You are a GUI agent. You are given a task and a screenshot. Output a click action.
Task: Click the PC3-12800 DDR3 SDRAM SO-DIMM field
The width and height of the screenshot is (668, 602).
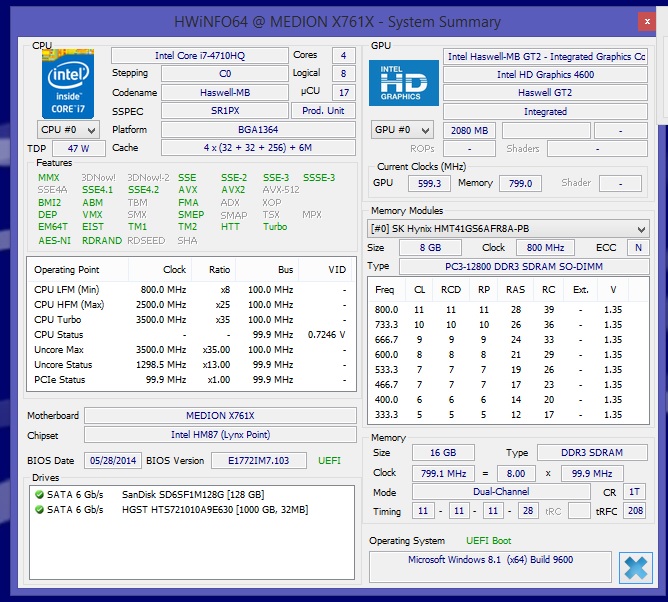tap(524, 267)
